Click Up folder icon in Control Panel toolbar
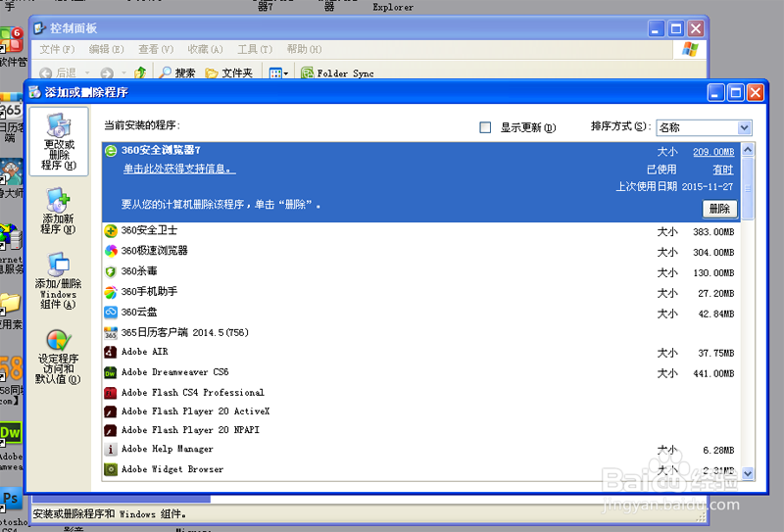Screen dimensions: 784x532 [140, 73]
